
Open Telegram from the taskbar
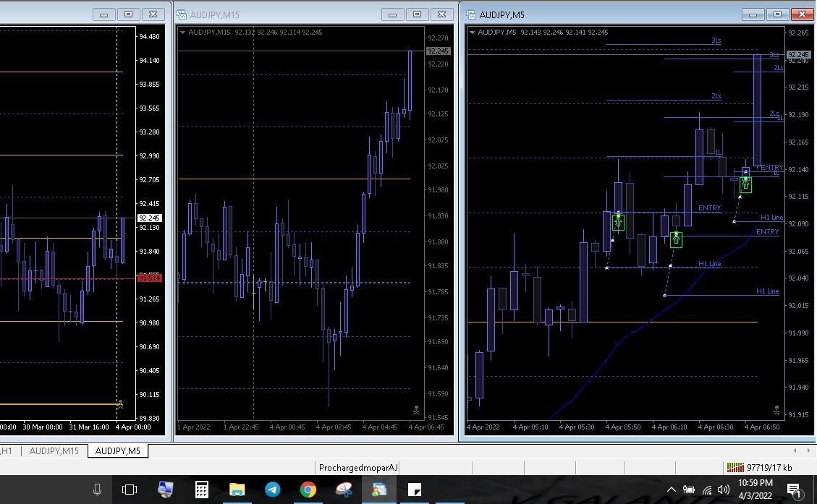tap(272, 490)
